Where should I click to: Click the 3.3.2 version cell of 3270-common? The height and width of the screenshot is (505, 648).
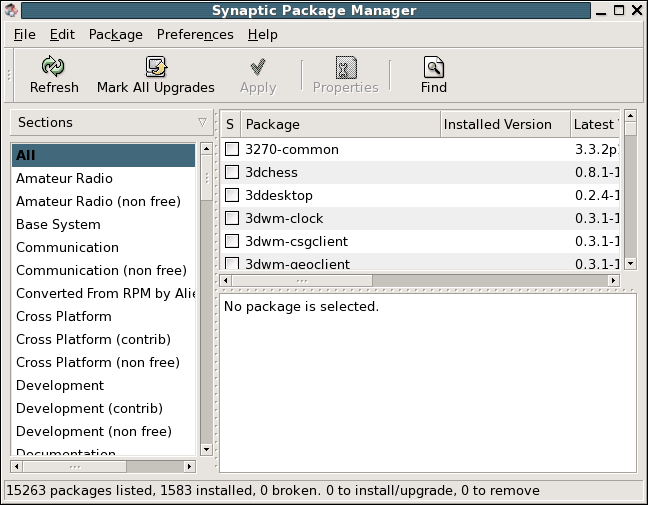597,149
